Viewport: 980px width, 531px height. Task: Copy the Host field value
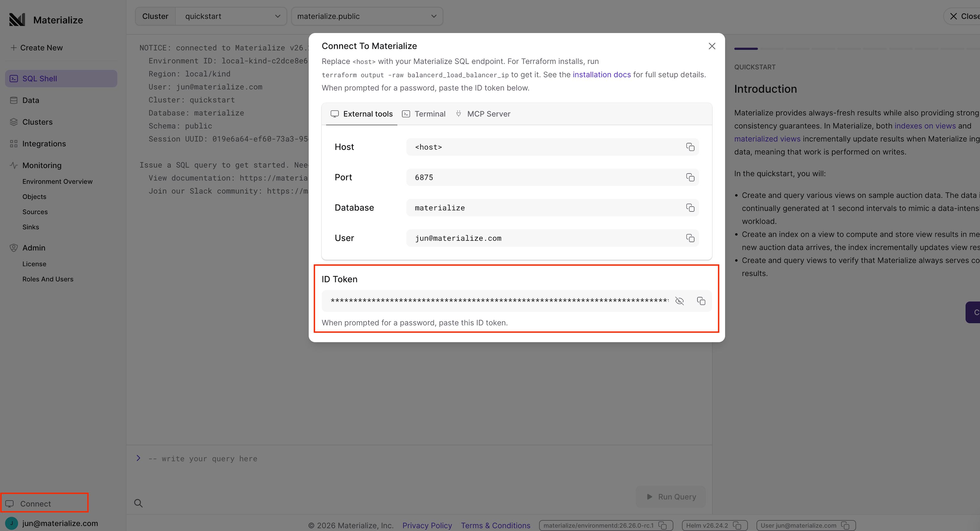(690, 147)
